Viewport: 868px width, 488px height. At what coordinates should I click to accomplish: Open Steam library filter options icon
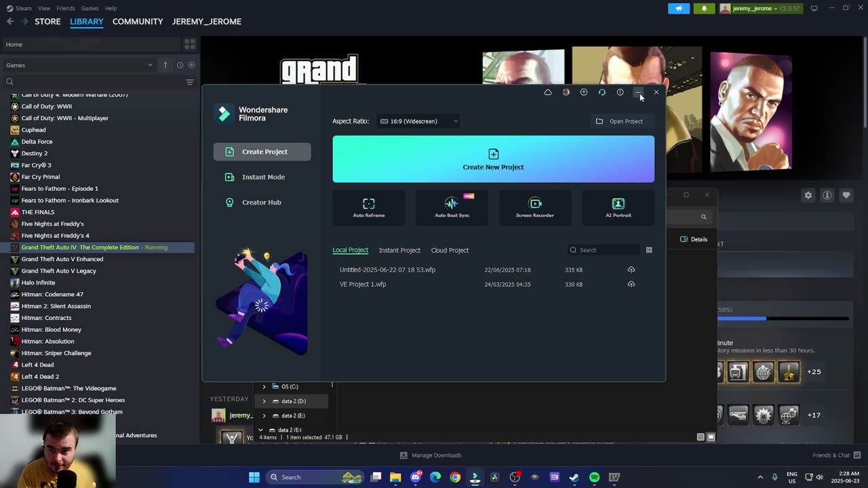pyautogui.click(x=190, y=82)
